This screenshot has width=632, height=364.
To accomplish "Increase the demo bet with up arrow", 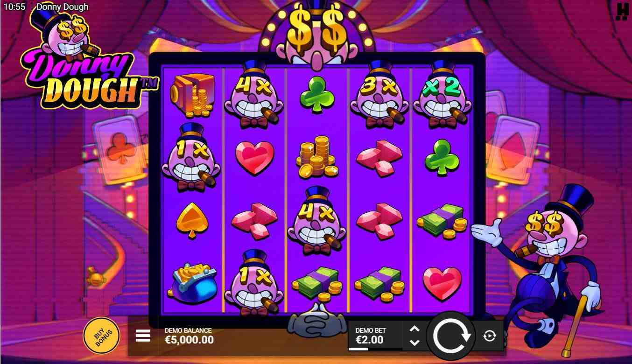I will tap(414, 329).
